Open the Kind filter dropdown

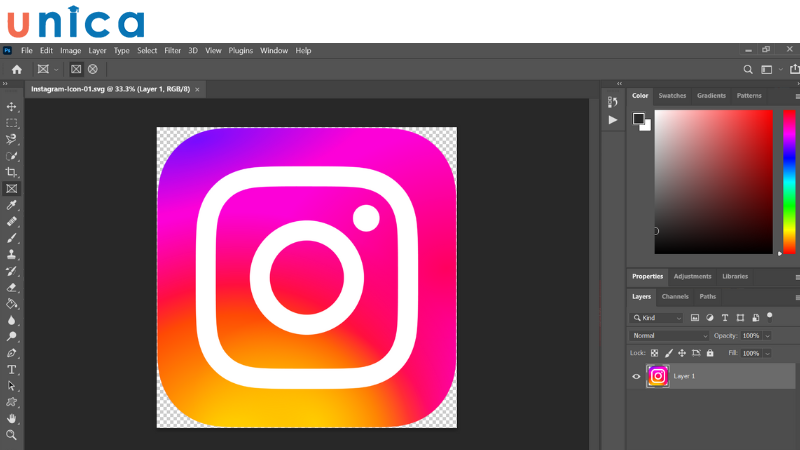click(656, 318)
